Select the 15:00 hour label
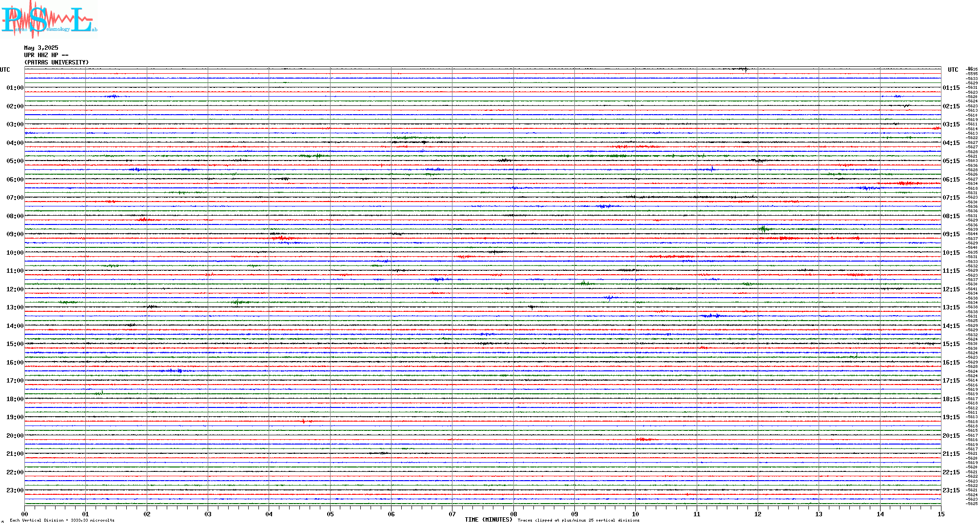This screenshot has width=980, height=527. (x=15, y=344)
